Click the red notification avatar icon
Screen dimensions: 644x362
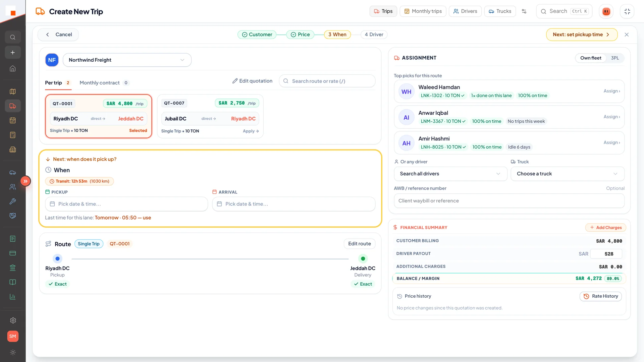click(606, 11)
